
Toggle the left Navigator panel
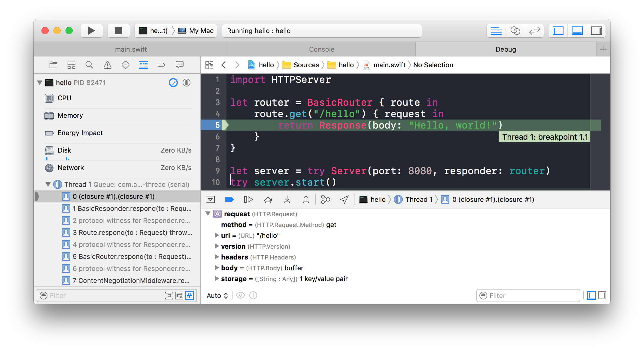coord(558,31)
